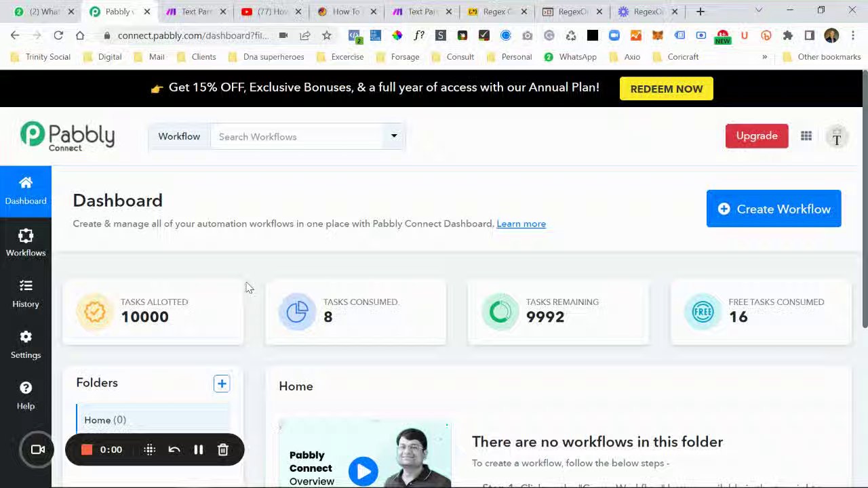Click the REDEEM NOW button
Image resolution: width=868 pixels, height=488 pixels.
click(x=667, y=89)
